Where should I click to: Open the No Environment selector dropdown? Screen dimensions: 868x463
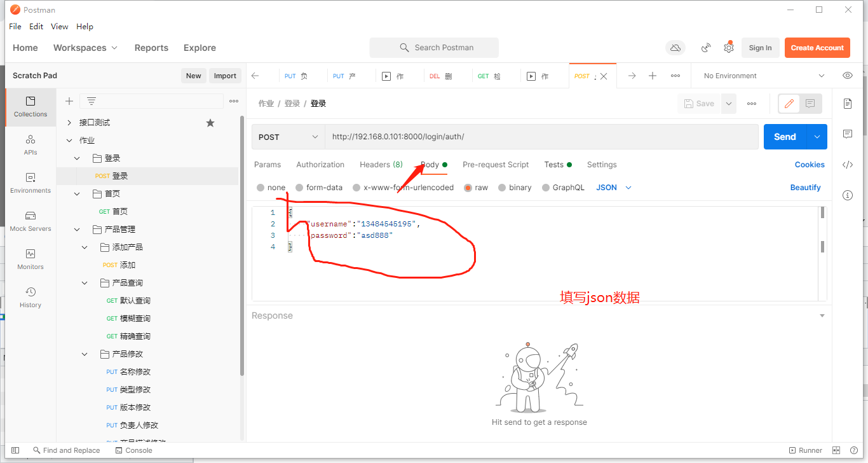(764, 76)
